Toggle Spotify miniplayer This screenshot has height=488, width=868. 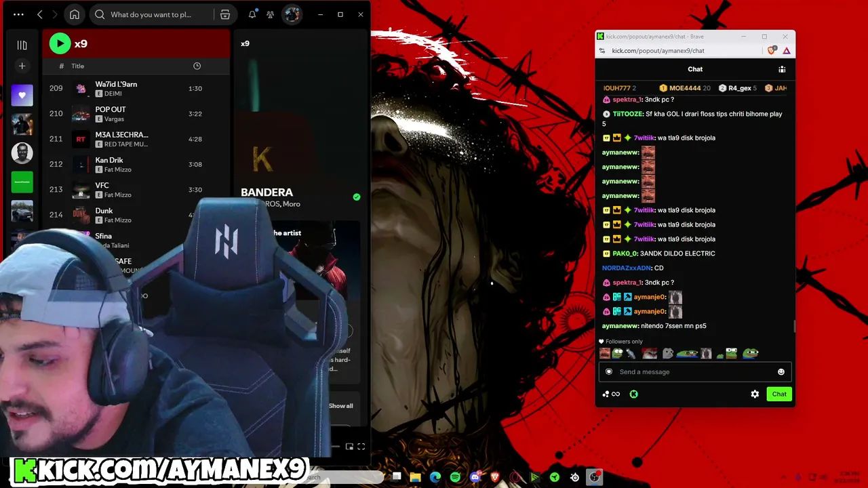[x=349, y=446]
